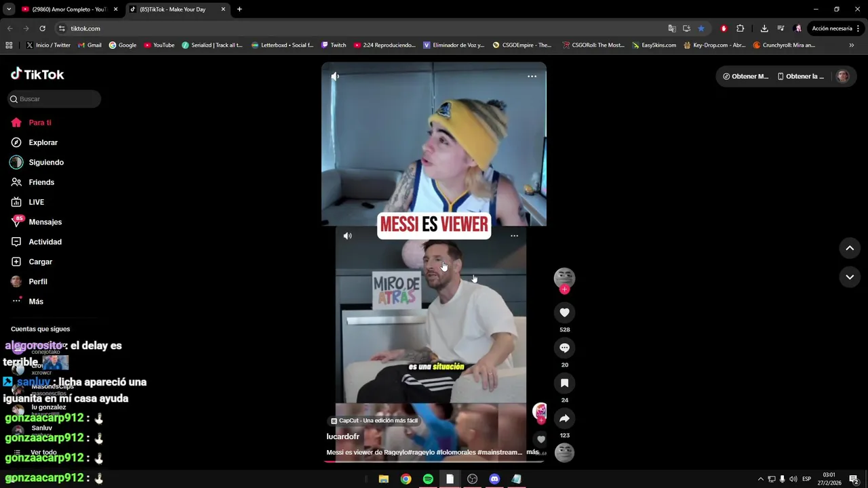The width and height of the screenshot is (868, 488).
Task: Open the Extensions puzzle icon
Action: point(740,28)
